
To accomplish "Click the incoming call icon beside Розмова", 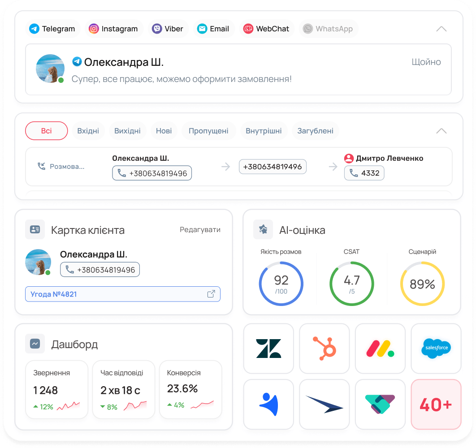I will coord(41,166).
